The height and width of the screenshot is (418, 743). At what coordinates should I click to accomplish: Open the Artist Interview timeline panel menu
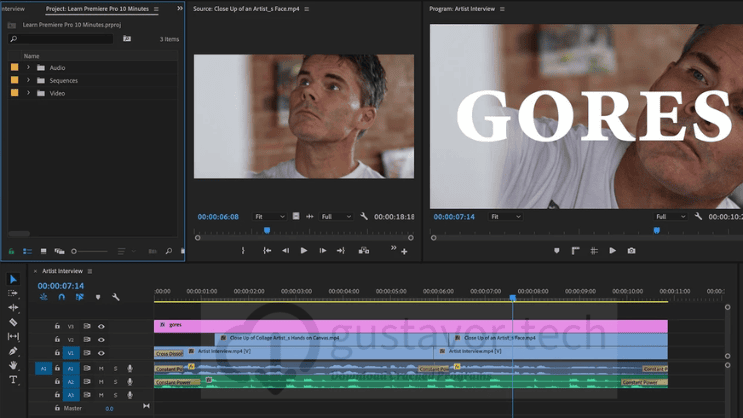click(90, 272)
